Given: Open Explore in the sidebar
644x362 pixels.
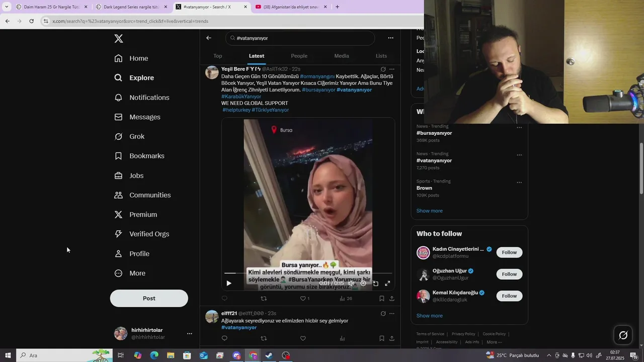Looking at the screenshot, I should tap(134, 78).
